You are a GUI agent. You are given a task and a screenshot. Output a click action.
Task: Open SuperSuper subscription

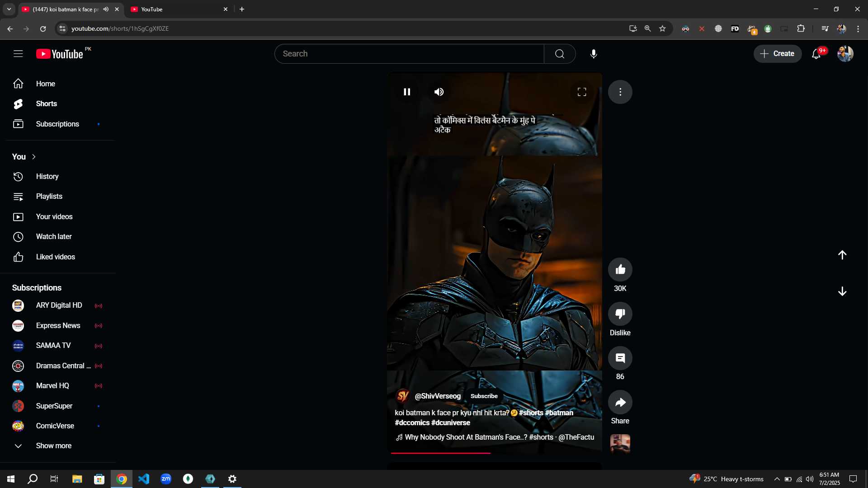57,406
